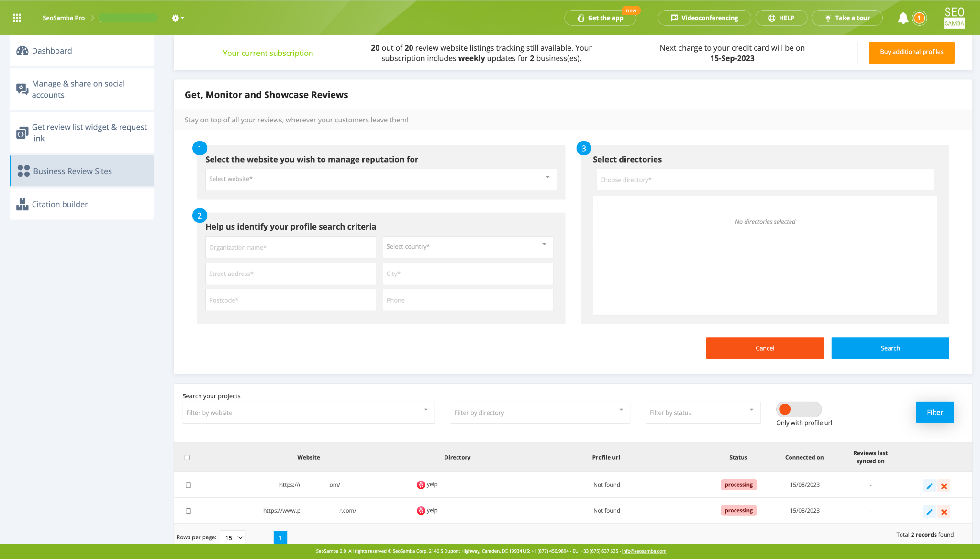Open the Filter by directory dropdown
The height and width of the screenshot is (559, 980).
tap(540, 412)
